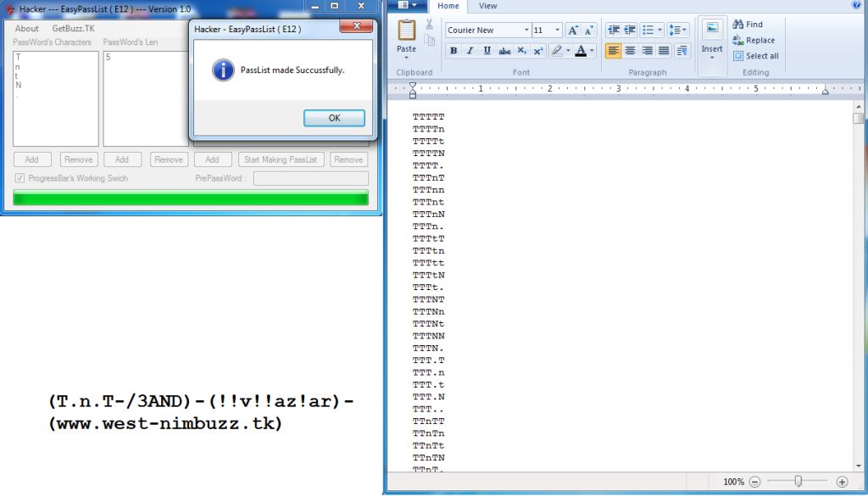868x497 pixels.
Task: Open the paragraph settings dialog icon
Action: click(682, 51)
